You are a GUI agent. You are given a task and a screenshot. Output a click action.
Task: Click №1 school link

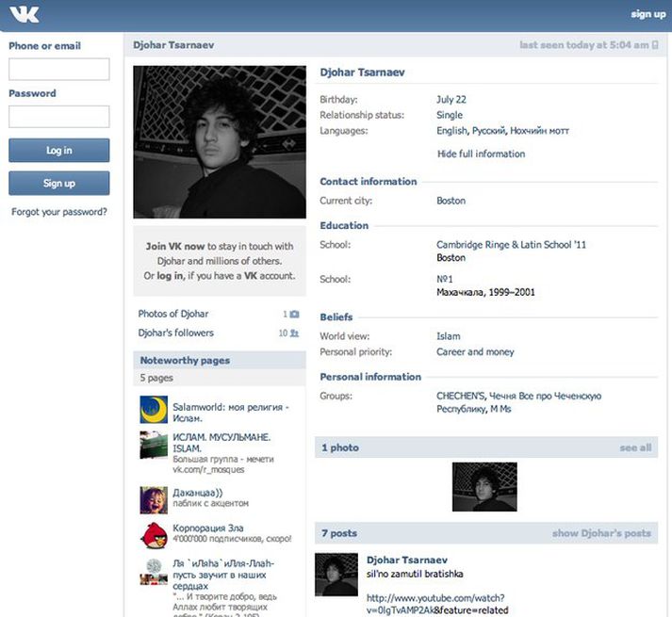(445, 279)
